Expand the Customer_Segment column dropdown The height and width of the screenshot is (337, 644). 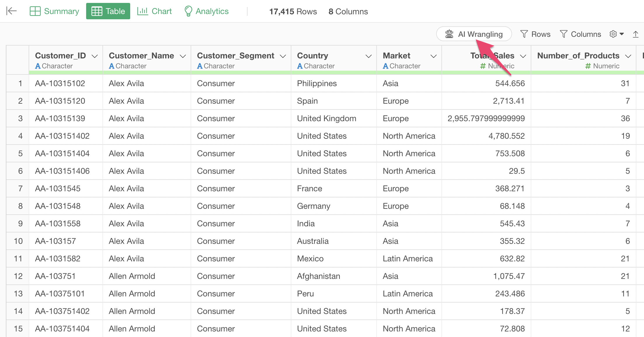tap(283, 56)
